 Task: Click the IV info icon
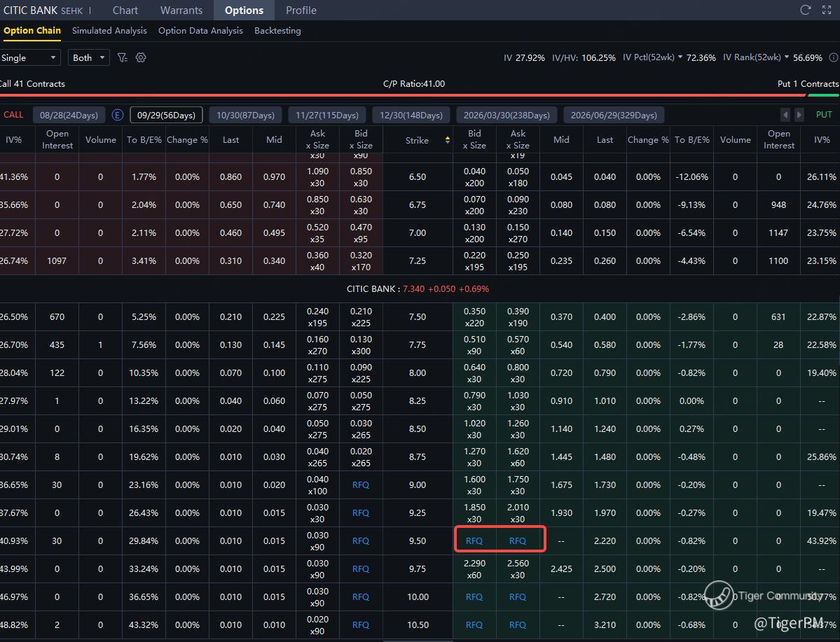pos(834,57)
